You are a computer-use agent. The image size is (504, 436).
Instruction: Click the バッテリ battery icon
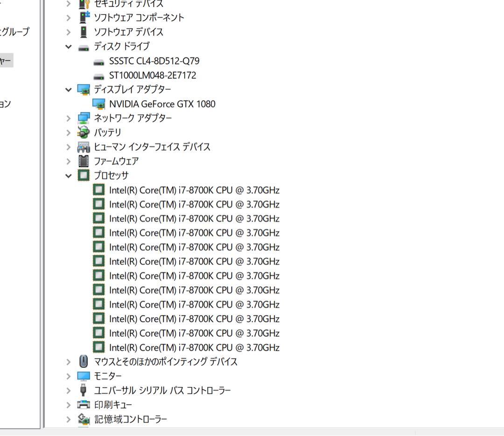coord(84,132)
